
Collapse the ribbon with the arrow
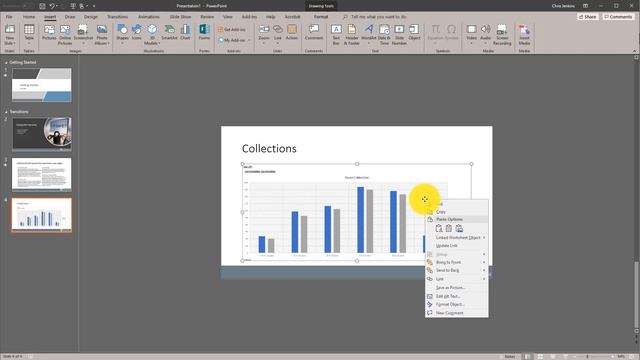point(634,51)
